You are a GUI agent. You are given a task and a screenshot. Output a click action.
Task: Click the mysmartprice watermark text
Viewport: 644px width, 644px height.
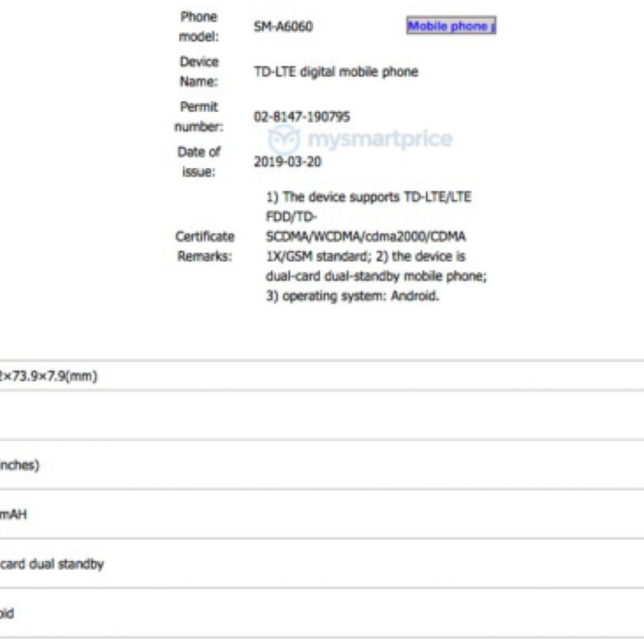point(379,139)
